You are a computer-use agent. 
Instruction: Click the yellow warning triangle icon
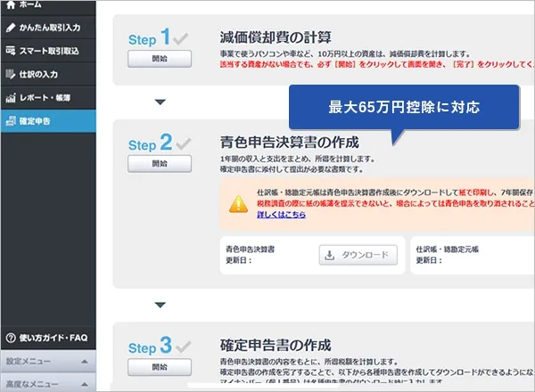(x=238, y=204)
